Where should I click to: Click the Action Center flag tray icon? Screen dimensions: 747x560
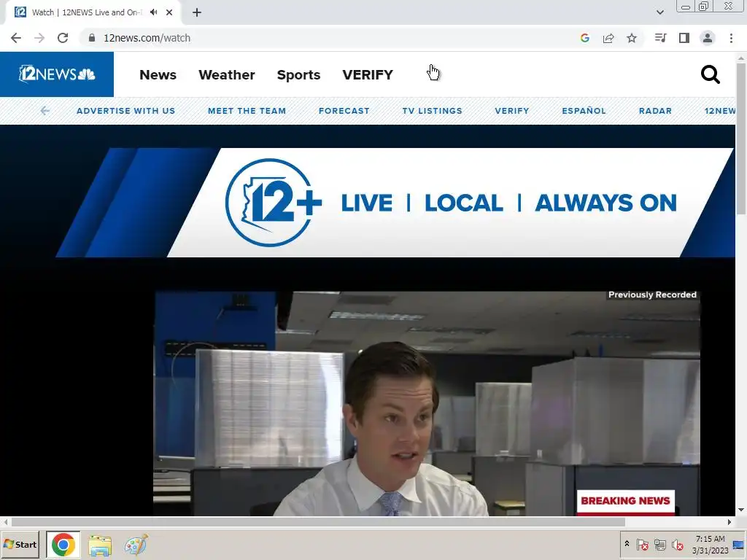[x=642, y=544]
